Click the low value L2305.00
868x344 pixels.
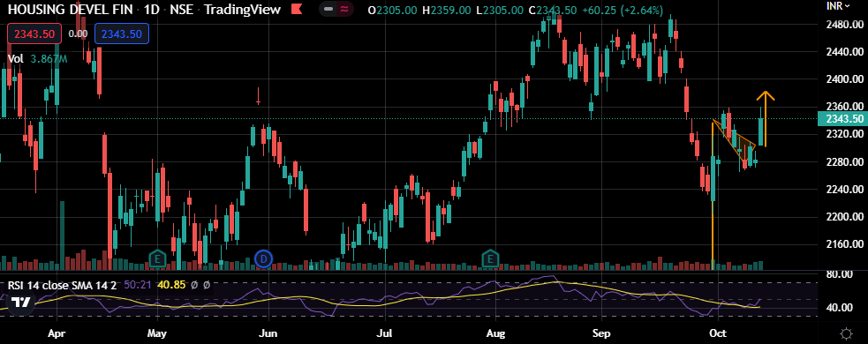point(499,10)
